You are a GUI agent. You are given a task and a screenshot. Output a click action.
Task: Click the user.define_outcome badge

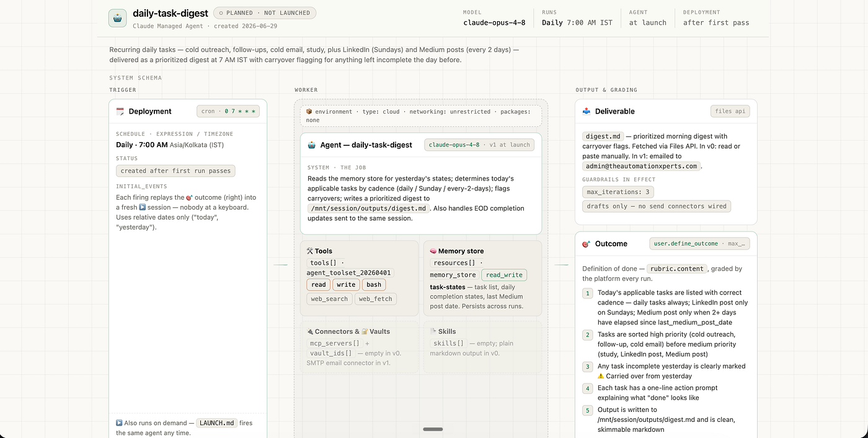click(699, 244)
